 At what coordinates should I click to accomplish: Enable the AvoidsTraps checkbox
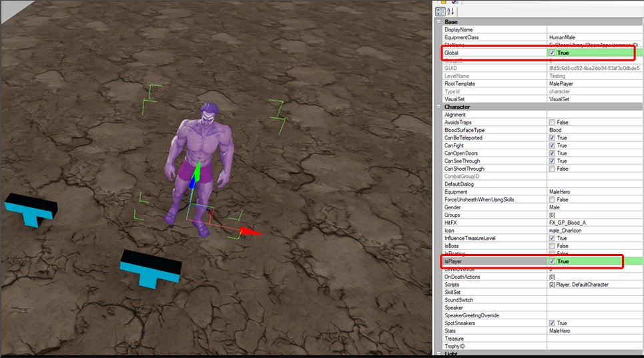pyautogui.click(x=552, y=122)
